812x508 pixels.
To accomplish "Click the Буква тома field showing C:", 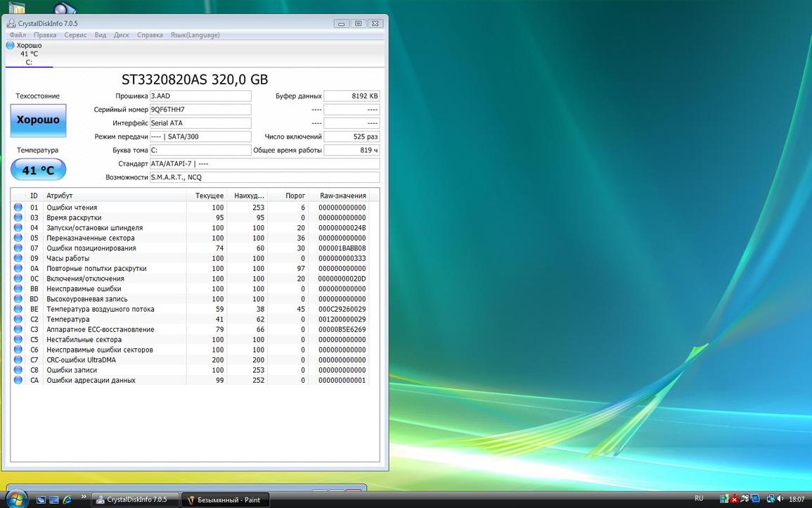I will pyautogui.click(x=200, y=151).
